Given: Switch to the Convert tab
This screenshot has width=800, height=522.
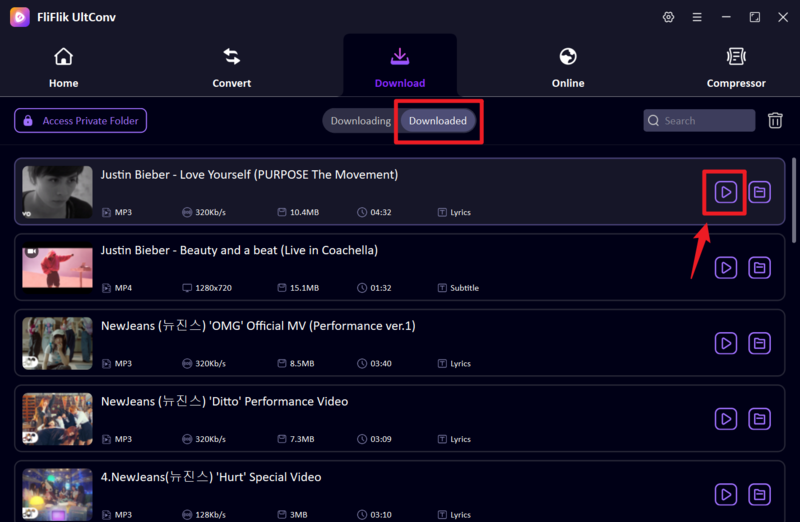Looking at the screenshot, I should 232,68.
